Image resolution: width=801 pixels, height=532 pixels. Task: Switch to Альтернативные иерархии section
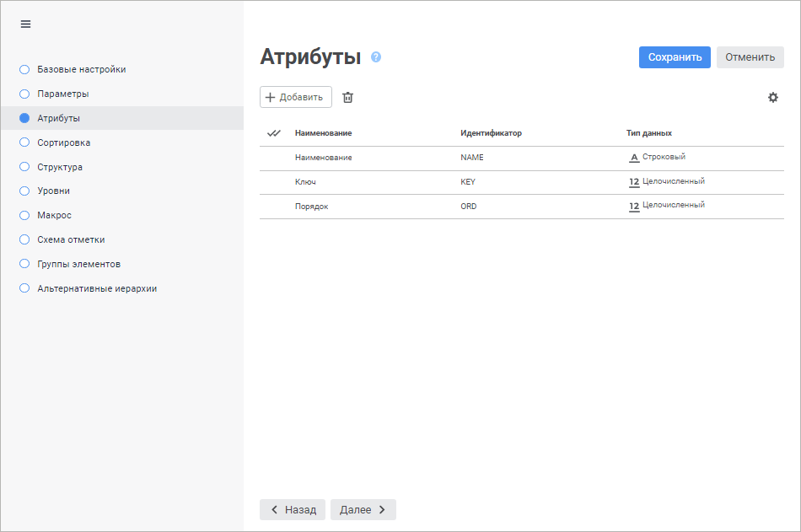coord(96,288)
